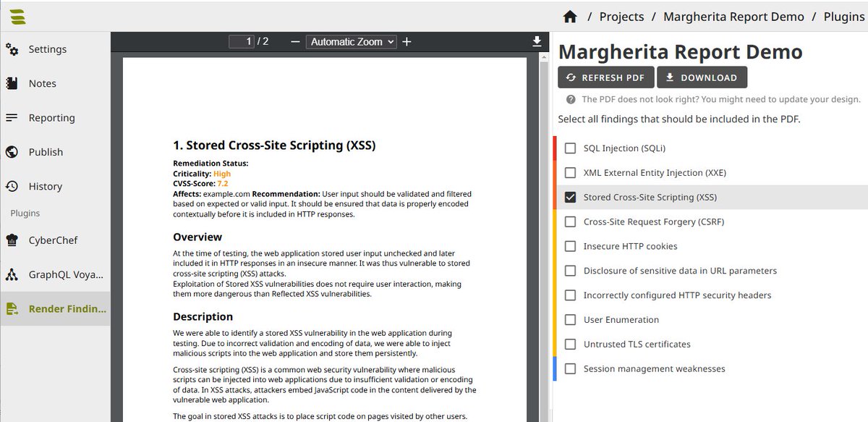Open Settings in the sidebar
This screenshot has width=868, height=422.
55,49
